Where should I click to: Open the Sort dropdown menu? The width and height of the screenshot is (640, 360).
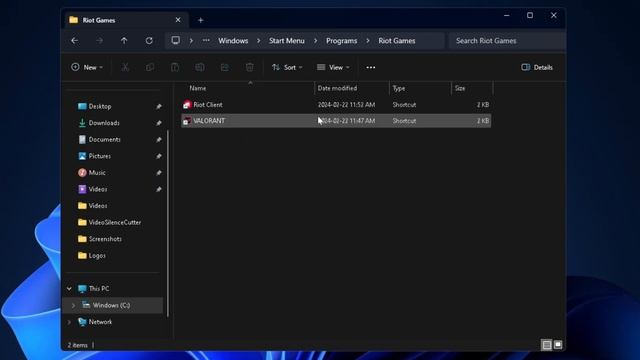point(287,67)
